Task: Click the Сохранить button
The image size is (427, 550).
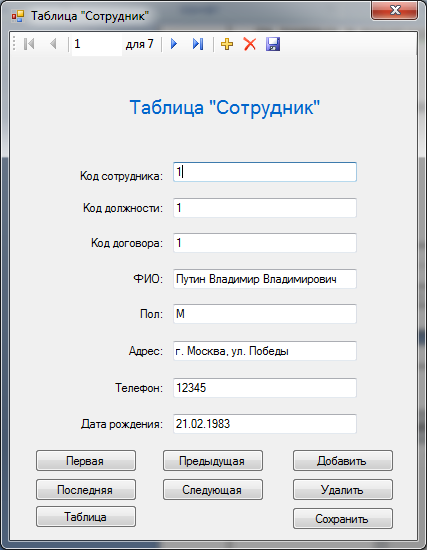Action: point(343,518)
